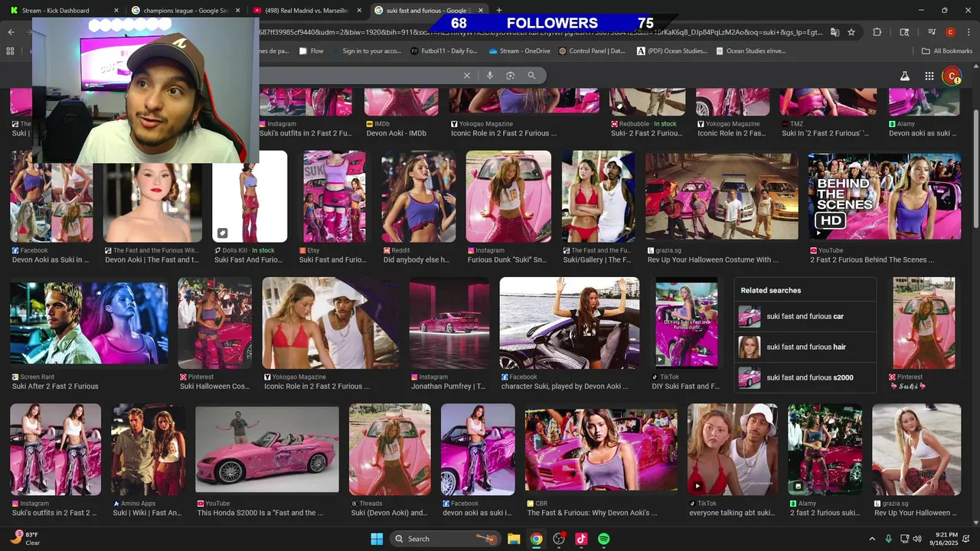This screenshot has height=551, width=980.
Task: Open the Futbol11 - Daily Fo... bookmark
Action: [x=444, y=51]
